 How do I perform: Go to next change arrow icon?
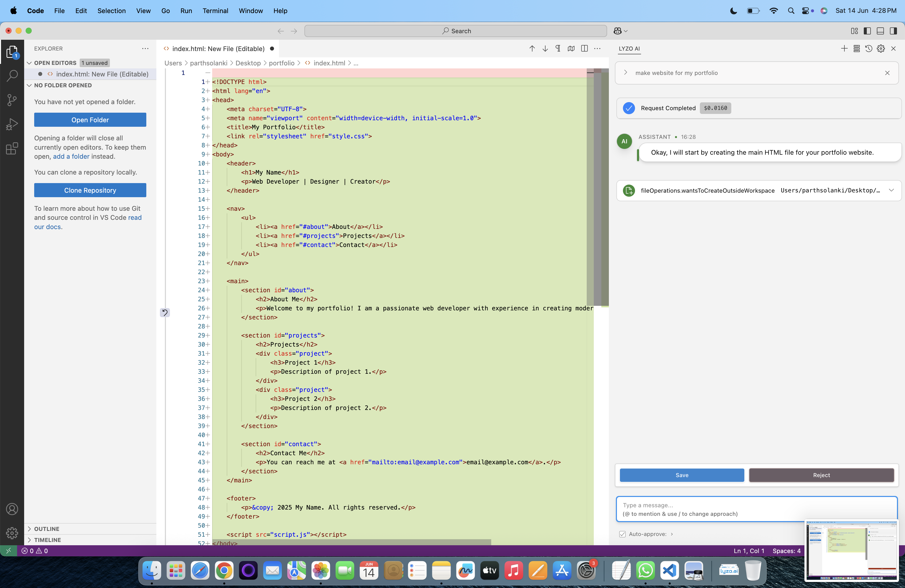pyautogui.click(x=545, y=49)
